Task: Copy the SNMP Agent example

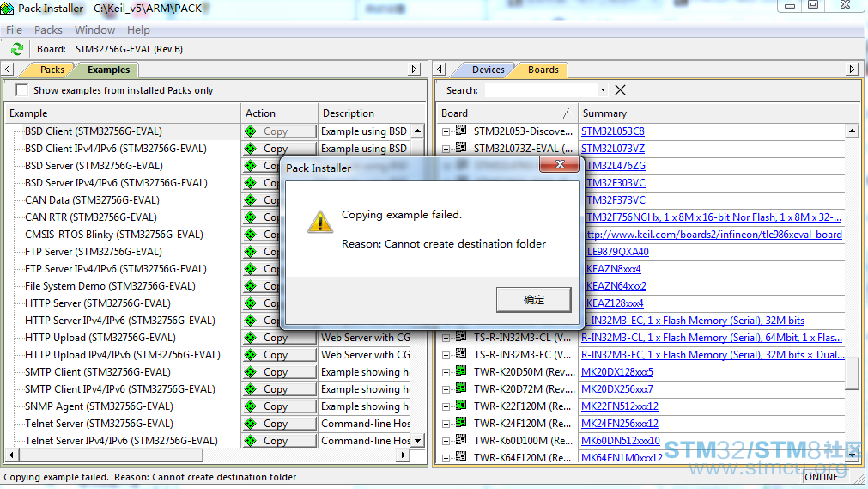Action: click(280, 406)
